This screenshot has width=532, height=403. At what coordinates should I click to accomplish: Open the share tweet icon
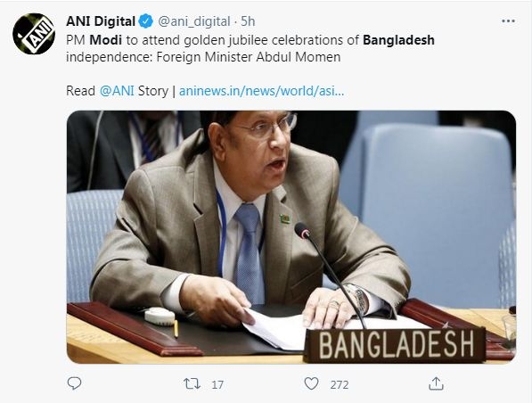tap(436, 383)
